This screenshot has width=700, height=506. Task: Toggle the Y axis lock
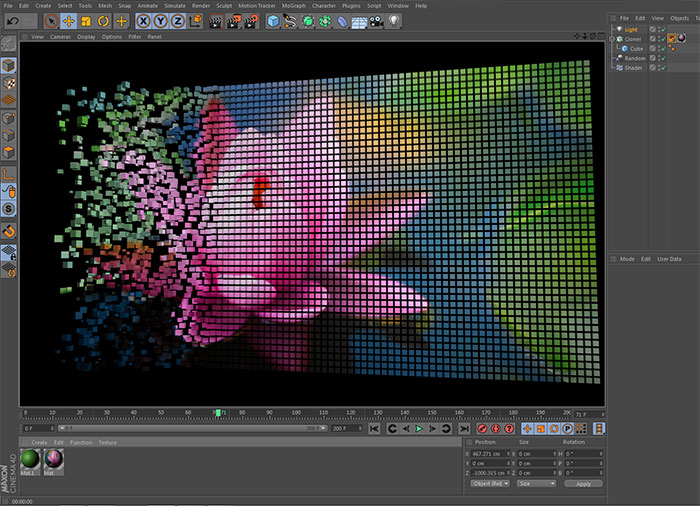160,21
